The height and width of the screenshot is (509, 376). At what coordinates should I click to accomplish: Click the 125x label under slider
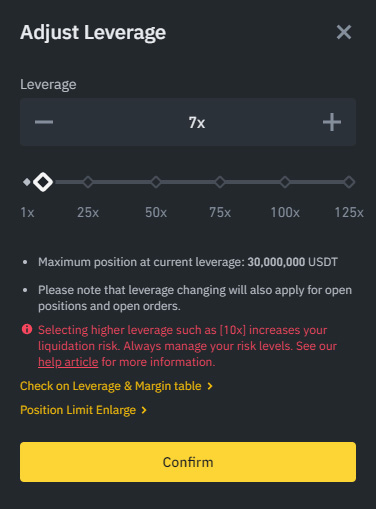tap(349, 212)
